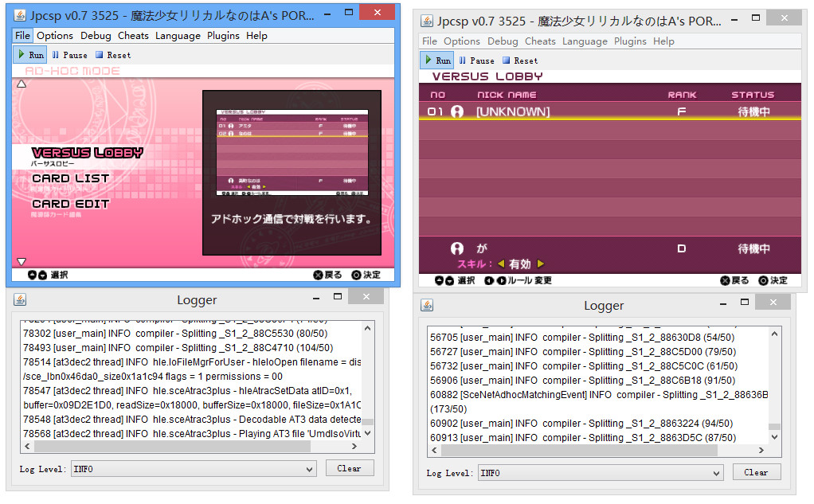
Task: Open Cheats menu in the VERSUS LOBBY window
Action: coord(540,41)
